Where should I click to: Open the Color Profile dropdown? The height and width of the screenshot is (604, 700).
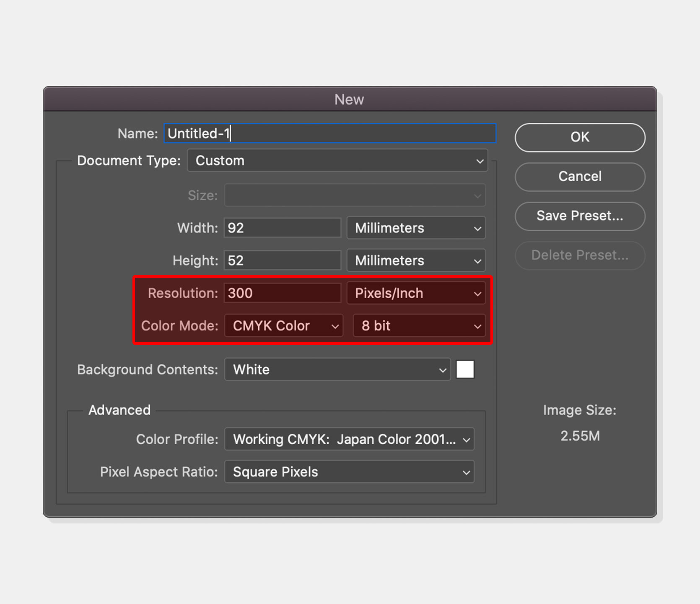[349, 439]
